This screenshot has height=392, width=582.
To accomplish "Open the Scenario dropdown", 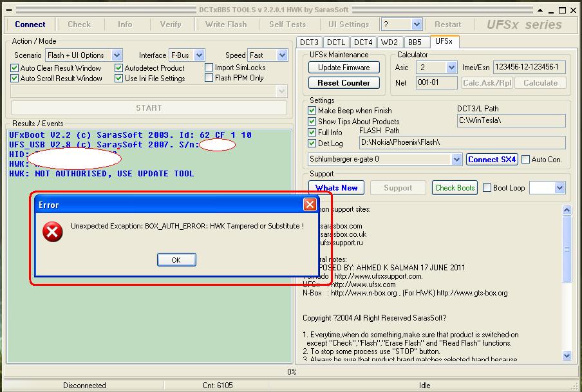I will (117, 55).
